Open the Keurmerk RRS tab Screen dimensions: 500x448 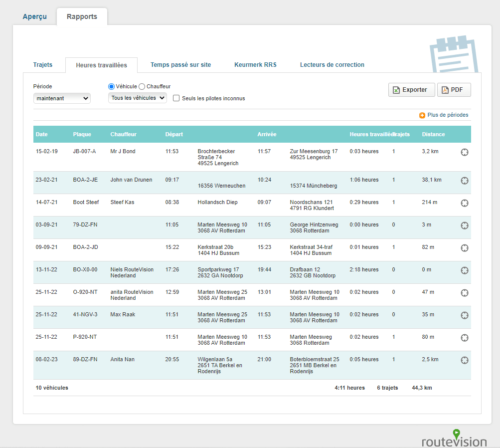coord(255,65)
